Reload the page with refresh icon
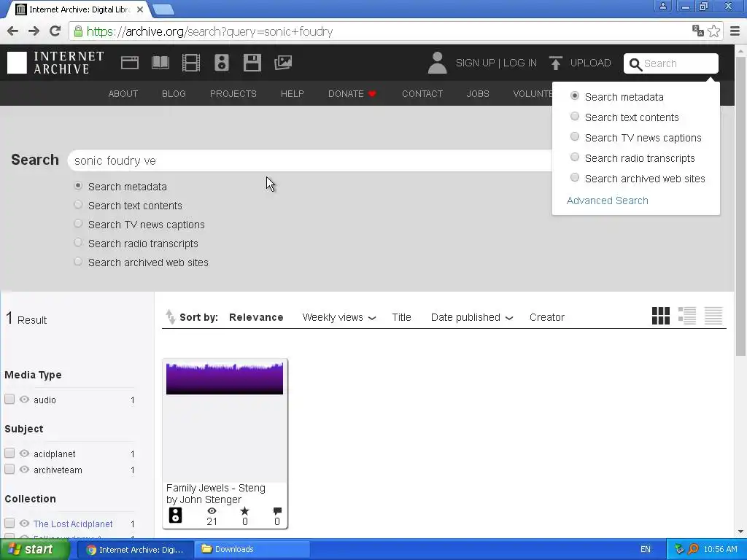 coord(55,31)
